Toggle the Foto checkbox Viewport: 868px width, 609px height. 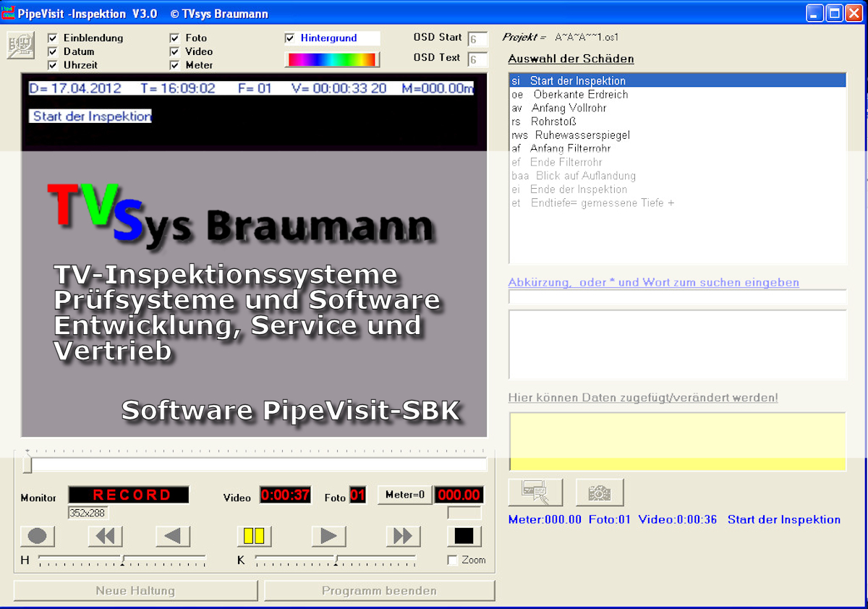click(x=174, y=38)
